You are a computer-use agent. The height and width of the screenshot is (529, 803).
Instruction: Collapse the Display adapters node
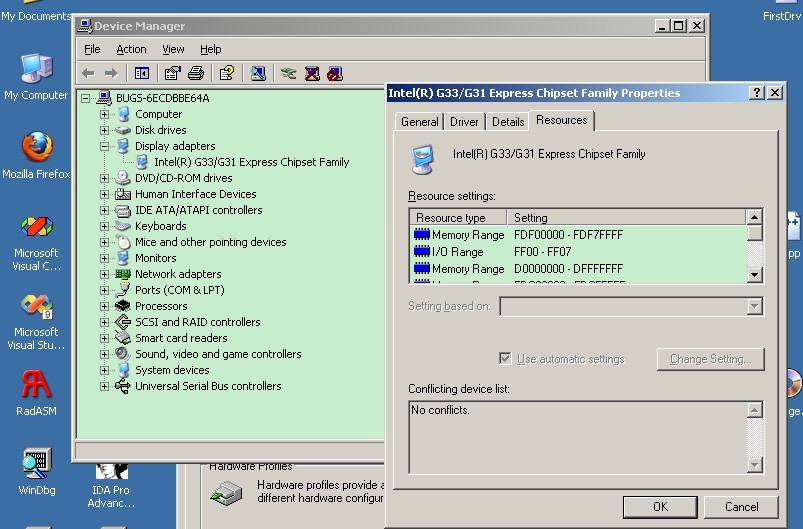pyautogui.click(x=104, y=146)
